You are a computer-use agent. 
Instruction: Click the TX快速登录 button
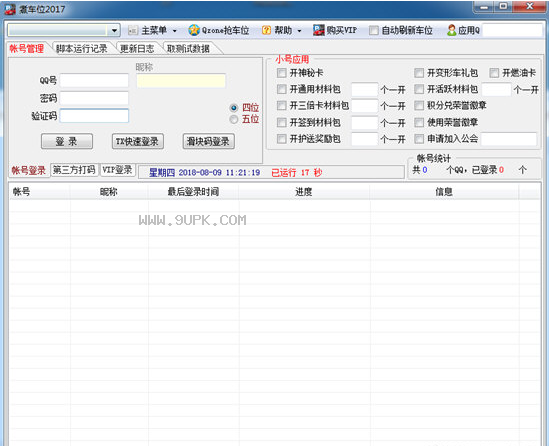[x=138, y=141]
